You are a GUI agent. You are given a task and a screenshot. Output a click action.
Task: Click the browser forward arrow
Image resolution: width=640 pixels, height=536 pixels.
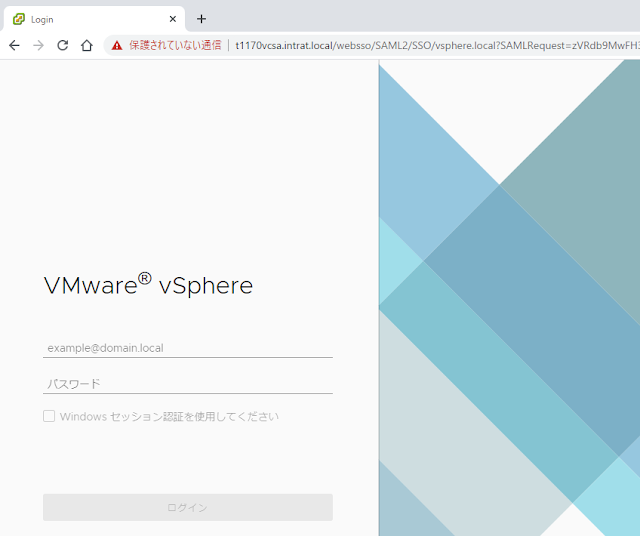[38, 45]
